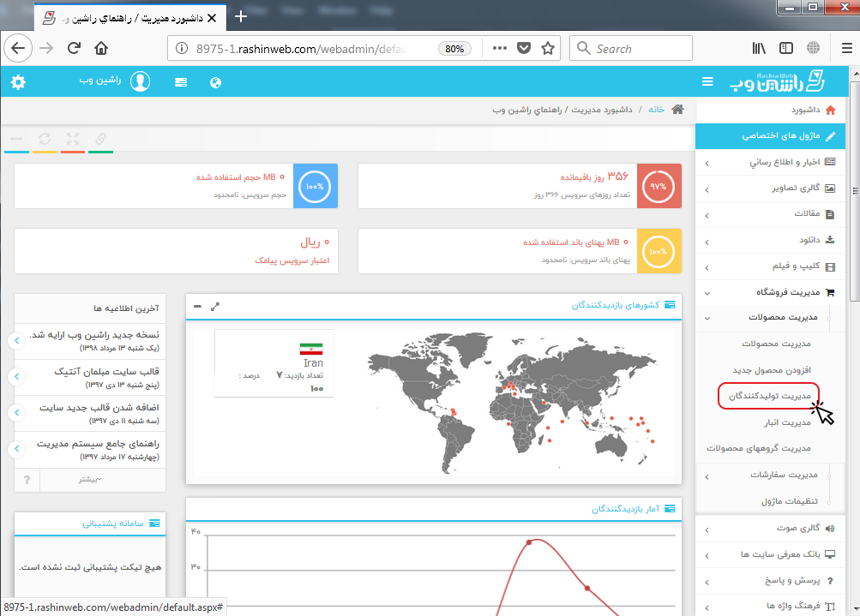Image resolution: width=860 pixels, height=616 pixels.
Task: Toggle the Firefox sidebar icon
Action: (x=786, y=48)
